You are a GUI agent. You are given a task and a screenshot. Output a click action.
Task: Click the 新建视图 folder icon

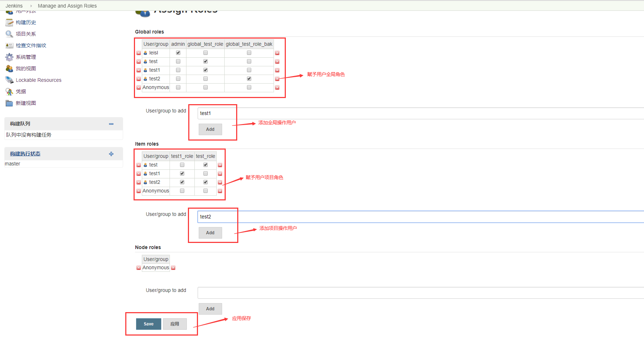pos(9,103)
